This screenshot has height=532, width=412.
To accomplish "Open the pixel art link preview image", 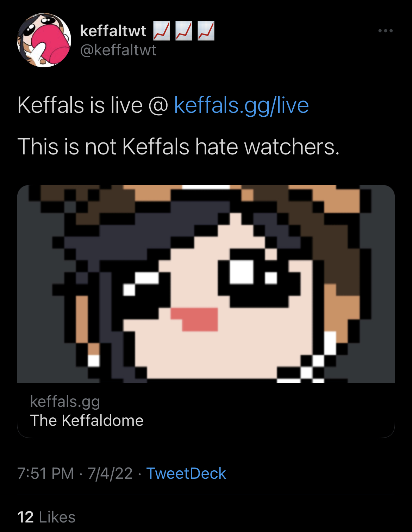I will coord(206,284).
